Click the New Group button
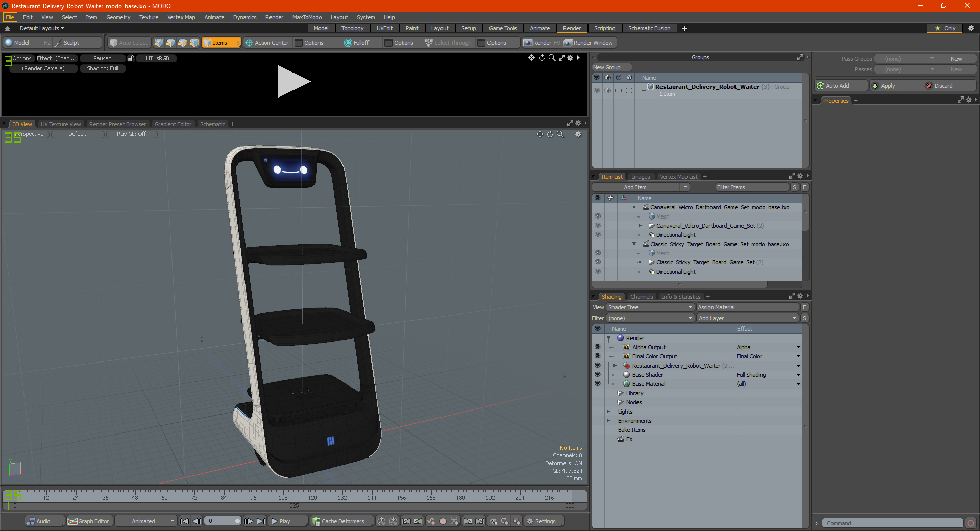The width and height of the screenshot is (980, 531). (x=611, y=67)
